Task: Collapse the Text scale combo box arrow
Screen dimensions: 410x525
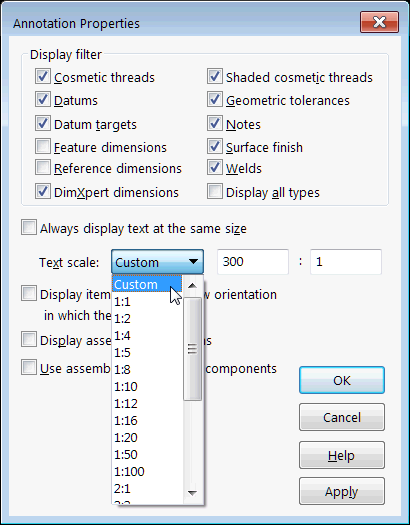Action: coord(193,261)
